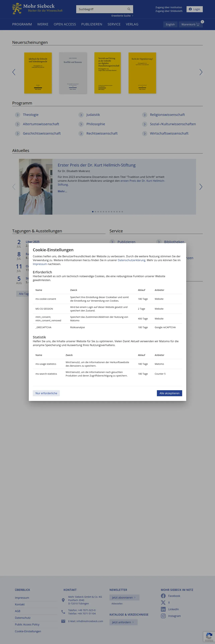
Task: Click the Mohr Siebeck lion logo
Action: pos(17,9)
